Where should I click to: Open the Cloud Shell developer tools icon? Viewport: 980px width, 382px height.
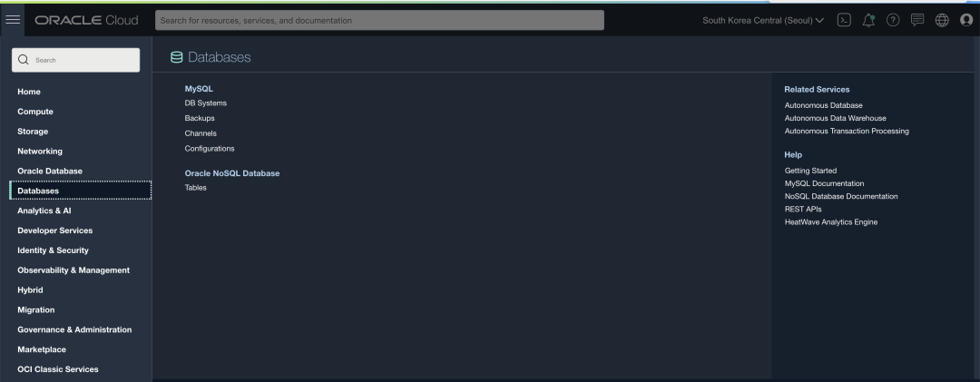844,20
